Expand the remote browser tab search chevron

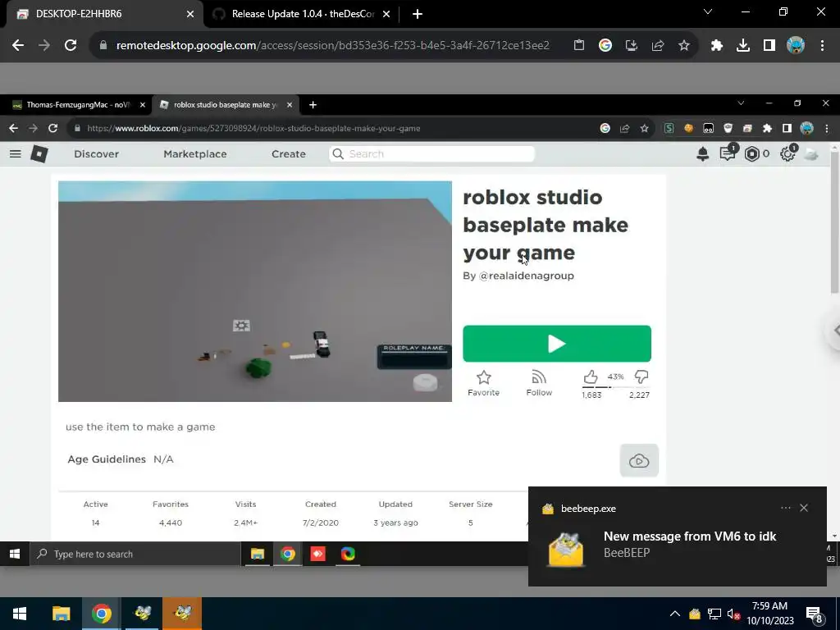(741, 103)
